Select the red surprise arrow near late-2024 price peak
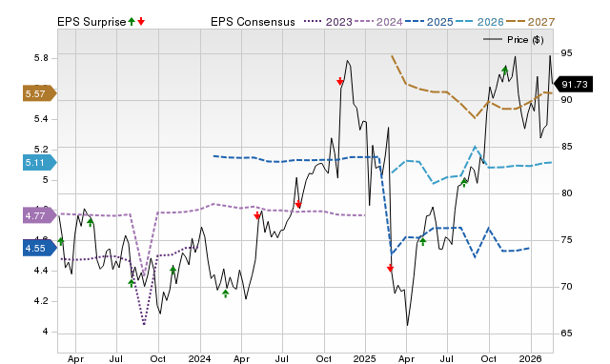 [x=340, y=81]
